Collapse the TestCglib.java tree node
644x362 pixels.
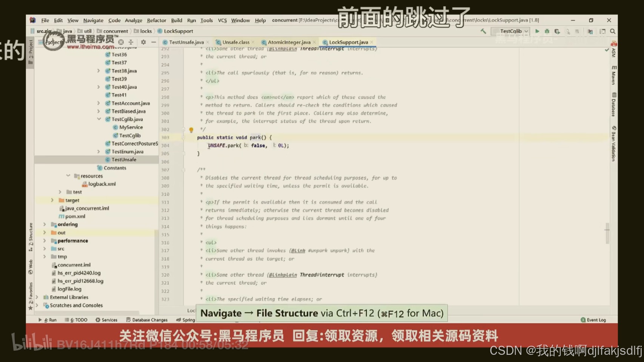(x=99, y=119)
